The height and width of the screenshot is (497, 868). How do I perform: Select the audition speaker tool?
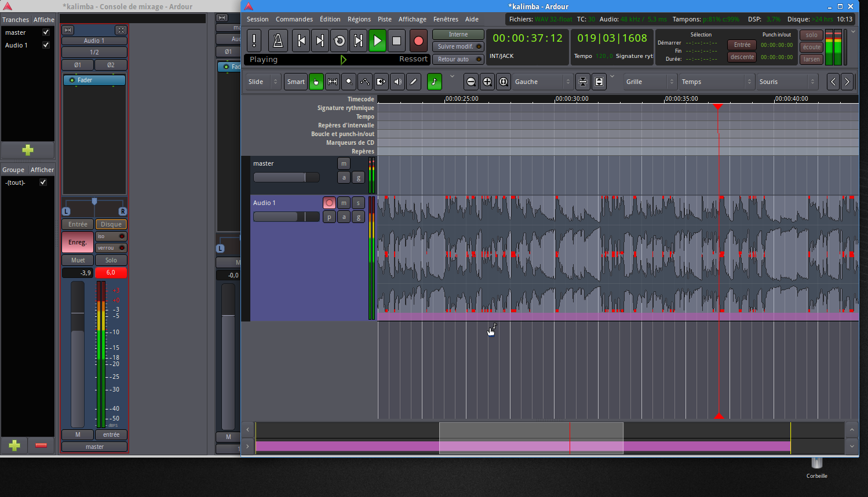[397, 82]
